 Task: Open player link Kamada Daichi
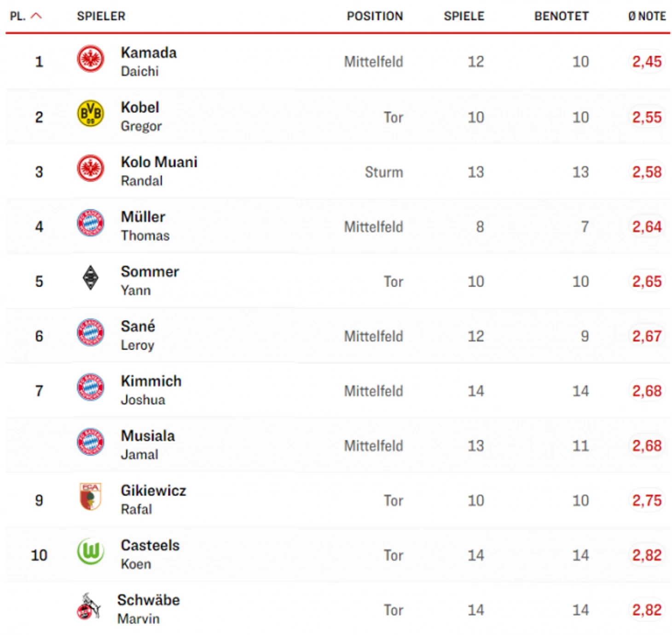[149, 62]
